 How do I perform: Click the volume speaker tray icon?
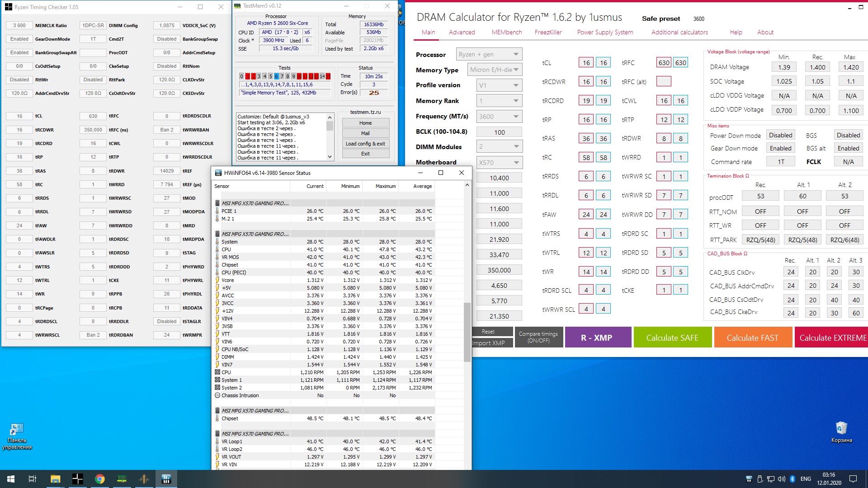781,479
